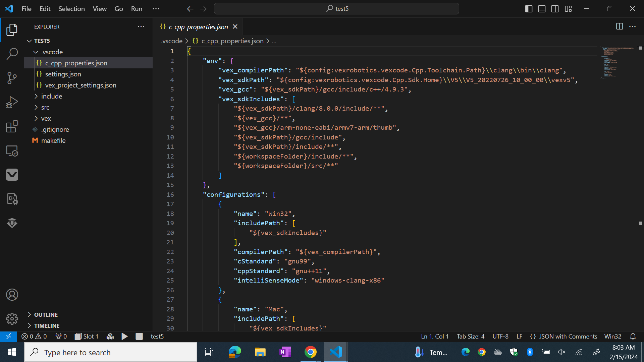Open the settings-file gear icon view in activity bar
This screenshot has height=362, width=644.
(12, 199)
